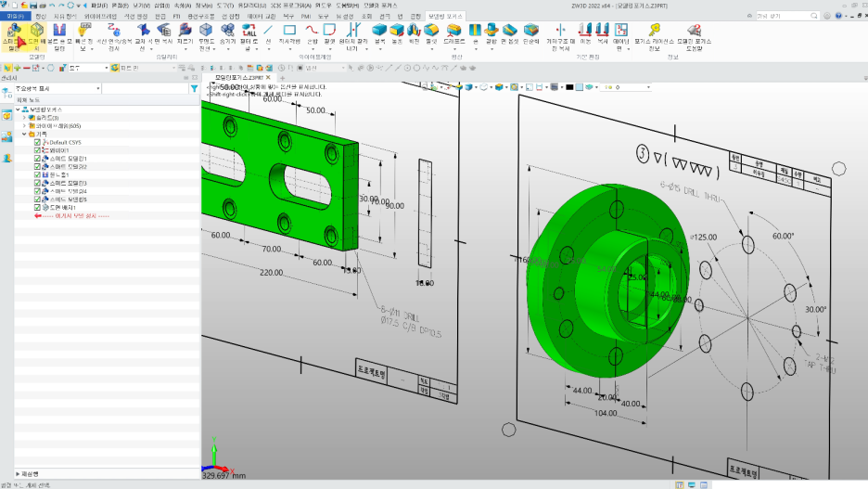Activate the 돌출 extrude tool
Viewport: 868px width, 489px height.
coord(397,33)
